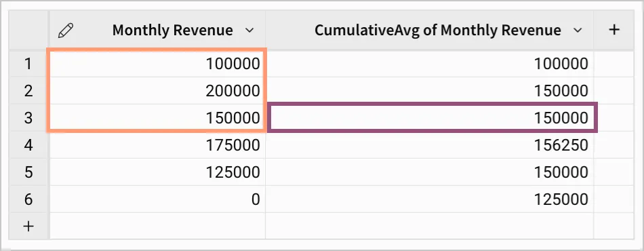
Task: Select row number 2
Action: point(28,91)
